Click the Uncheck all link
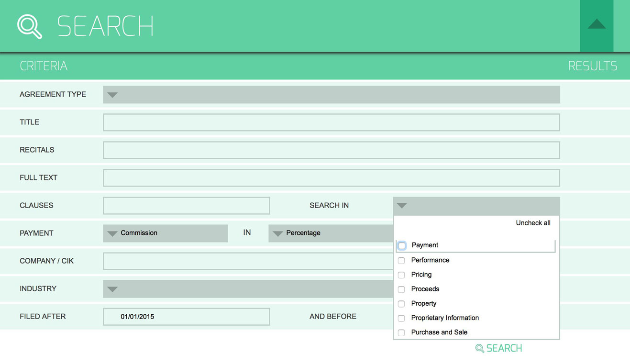Viewport: 630px width, 364px height. (533, 223)
